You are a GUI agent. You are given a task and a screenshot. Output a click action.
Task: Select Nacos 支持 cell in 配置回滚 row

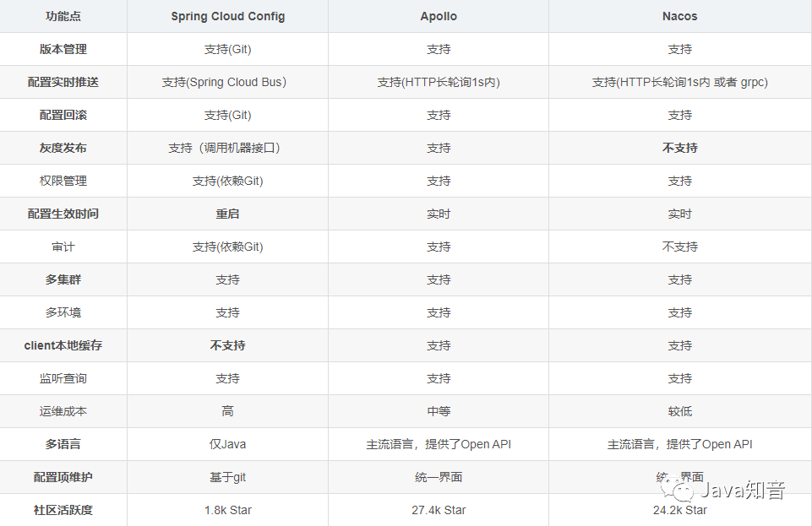[680, 115]
